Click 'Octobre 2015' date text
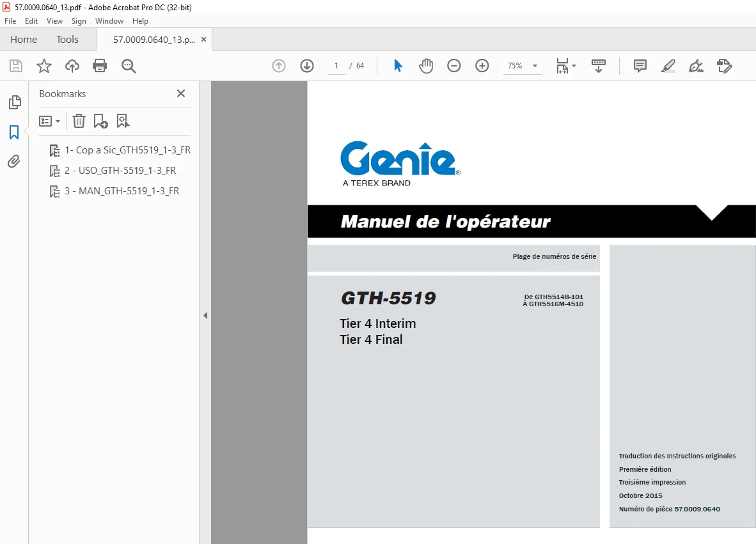 coord(641,496)
